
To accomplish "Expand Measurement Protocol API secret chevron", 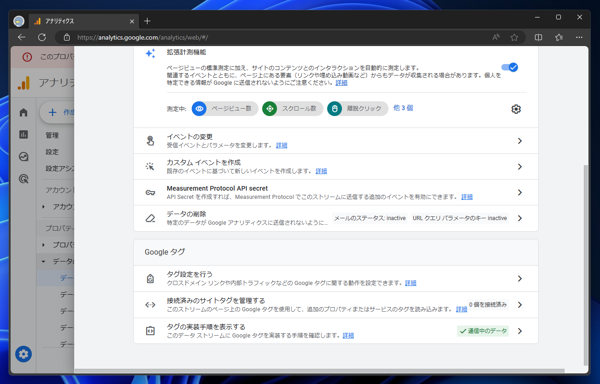I will 520,192.
